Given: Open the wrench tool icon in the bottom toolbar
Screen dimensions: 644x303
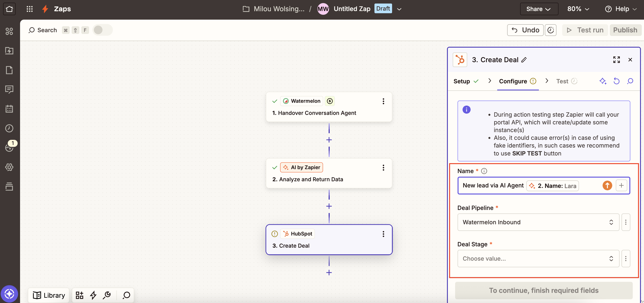Looking at the screenshot, I should coord(107,295).
